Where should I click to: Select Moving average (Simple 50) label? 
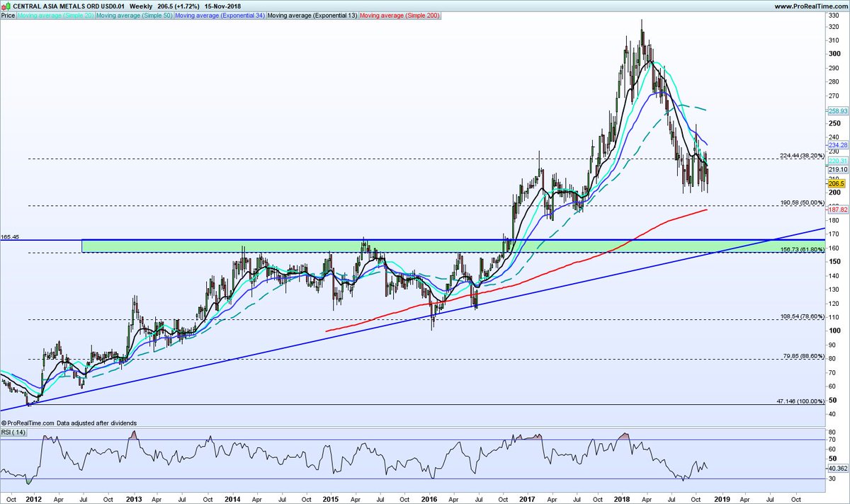(133, 14)
